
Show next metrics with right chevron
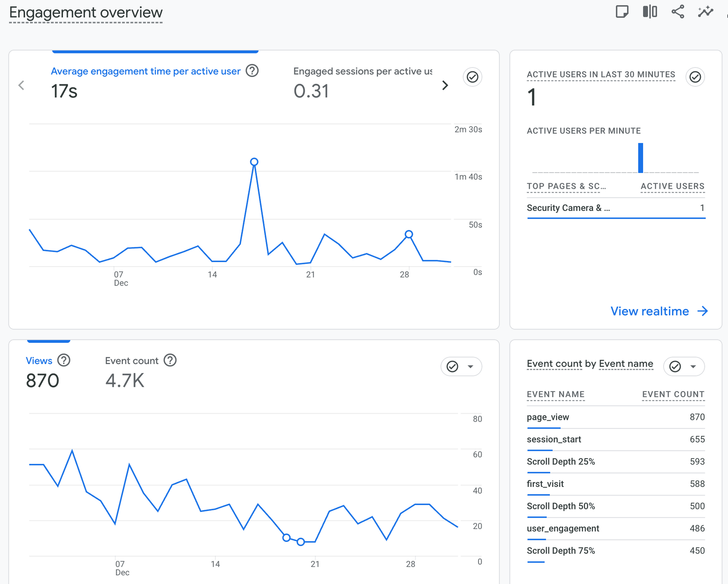[x=445, y=85]
